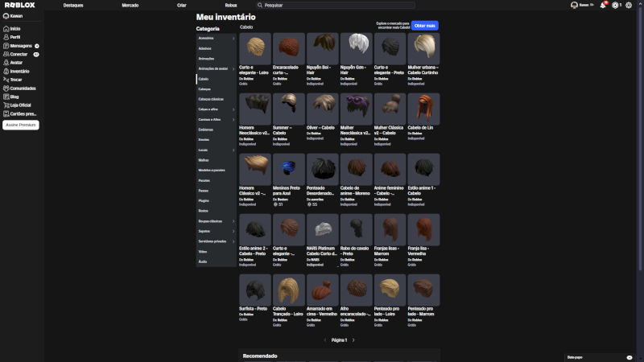This screenshot has height=362, width=644.
Task: Select the Mercado tab in top navigation
Action: (130, 5)
